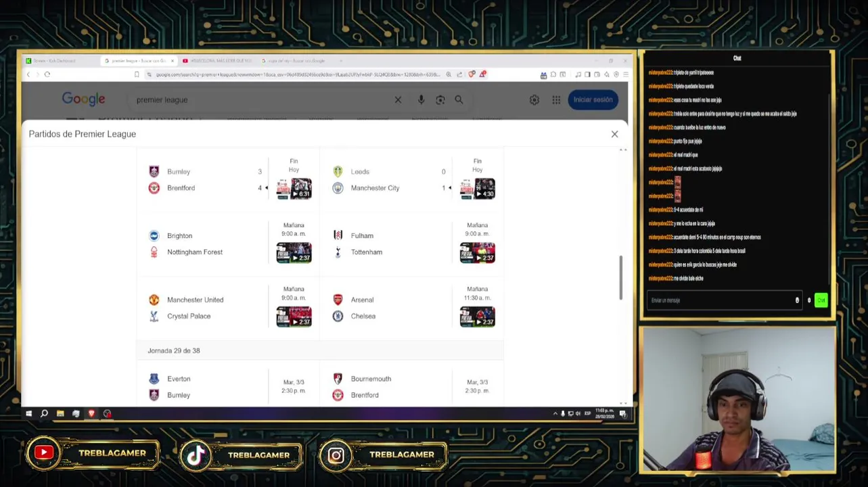Switch to the Stream - Kick Dashboard tab

[x=60, y=61]
